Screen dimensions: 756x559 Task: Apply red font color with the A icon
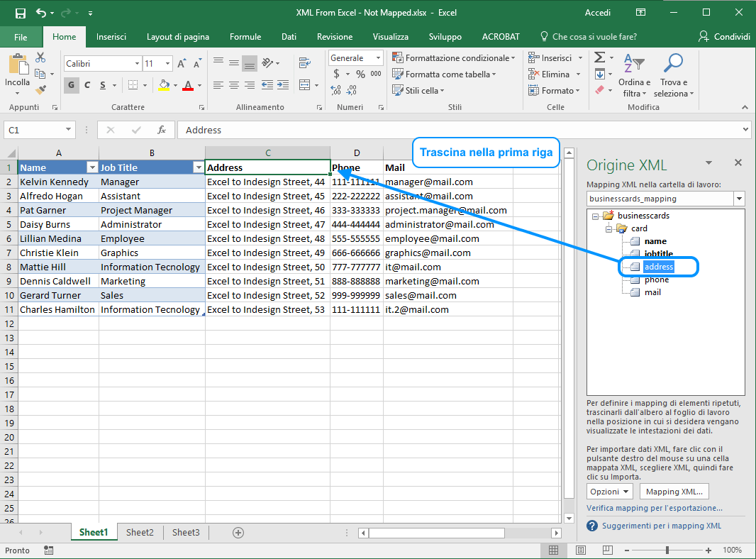(189, 85)
